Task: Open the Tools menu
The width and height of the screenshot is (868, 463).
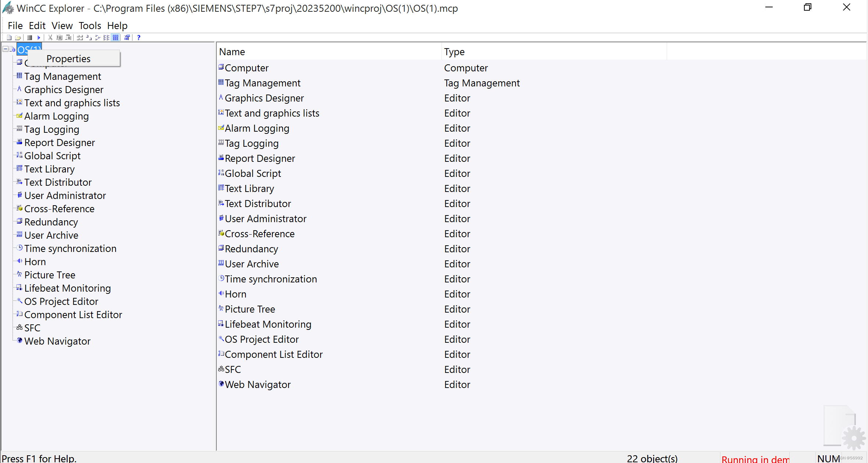Action: click(89, 25)
